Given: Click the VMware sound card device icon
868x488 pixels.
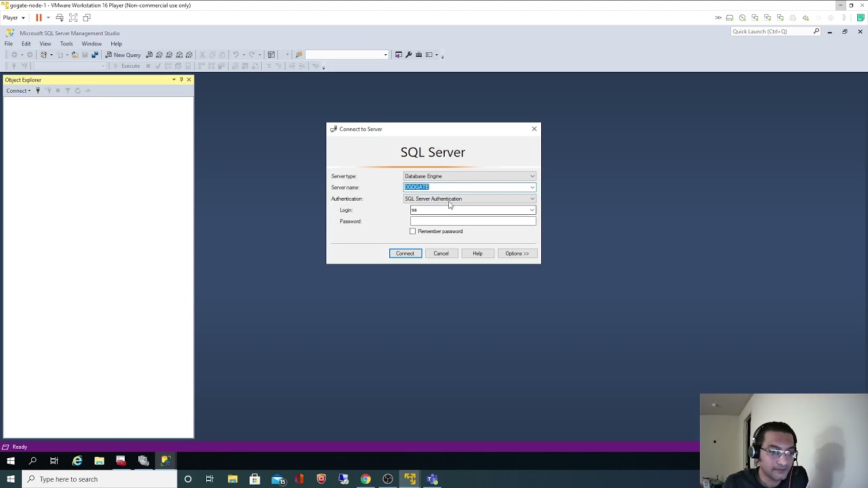Looking at the screenshot, I should point(806,18).
